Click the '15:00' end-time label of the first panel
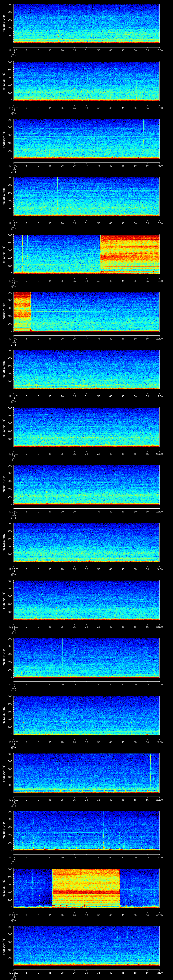173x980 pixels. tap(160, 50)
